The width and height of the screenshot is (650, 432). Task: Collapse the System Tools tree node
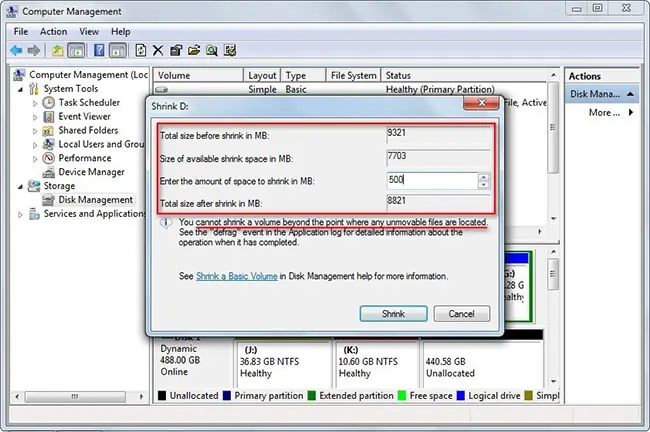tap(20, 90)
